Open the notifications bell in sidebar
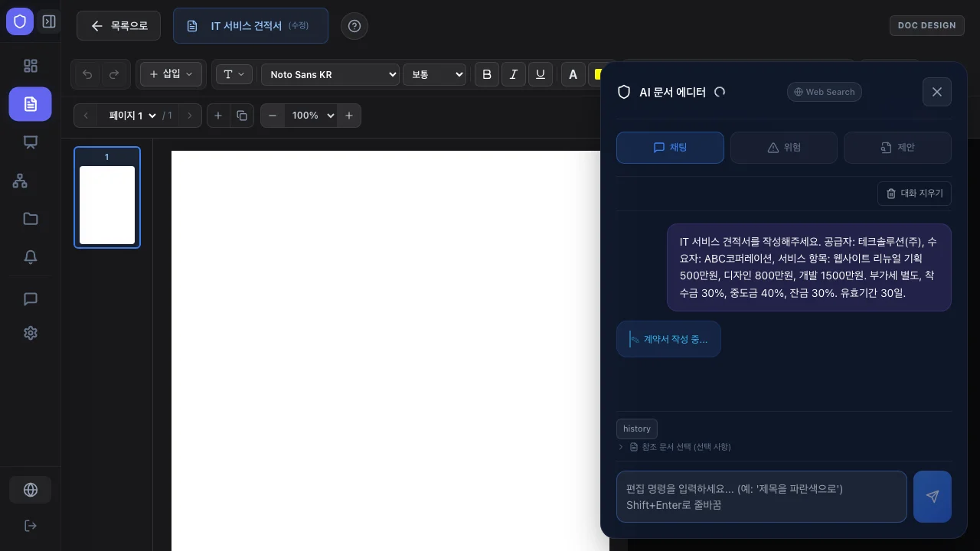This screenshot has height=551, width=980. (x=31, y=257)
